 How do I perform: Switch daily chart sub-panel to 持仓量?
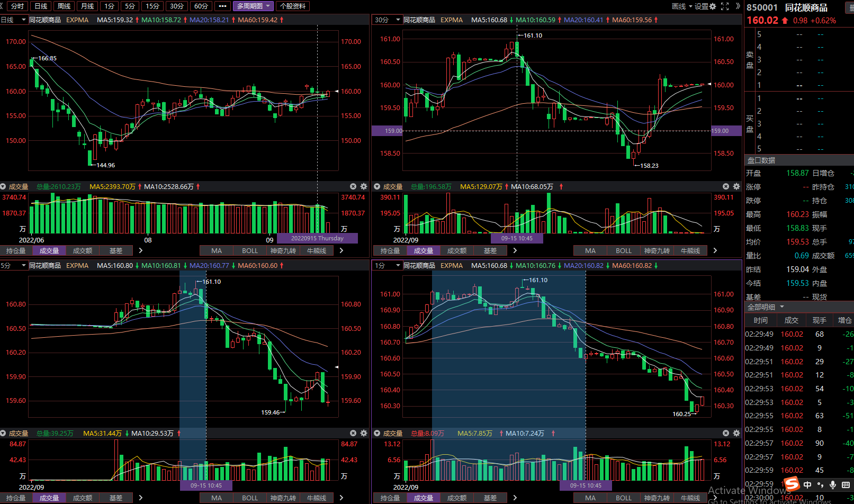click(x=16, y=250)
